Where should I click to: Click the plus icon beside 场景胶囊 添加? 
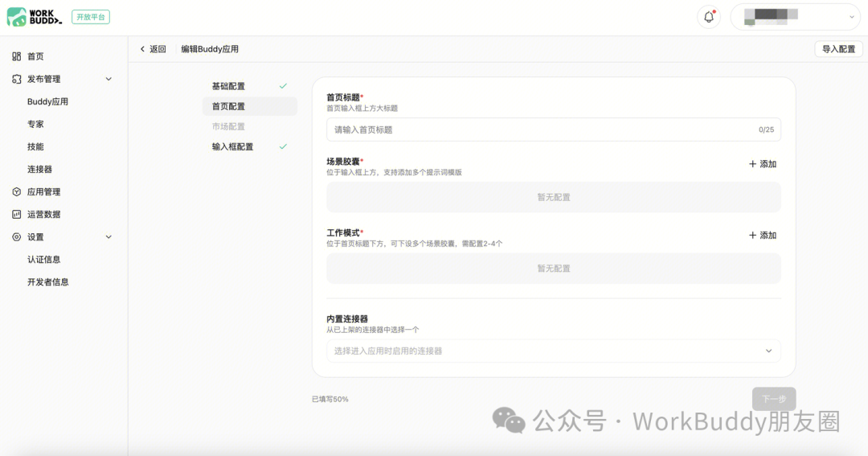[x=752, y=164]
